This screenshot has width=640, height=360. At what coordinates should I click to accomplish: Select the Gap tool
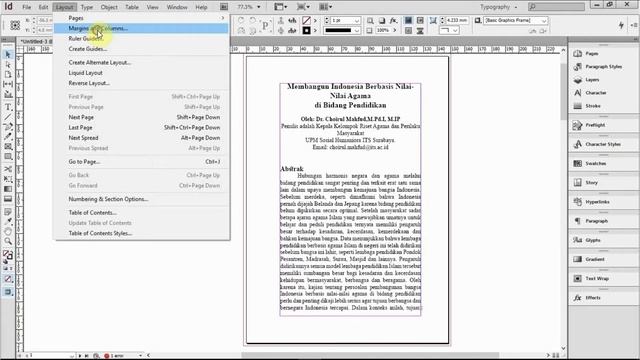tap(8, 84)
